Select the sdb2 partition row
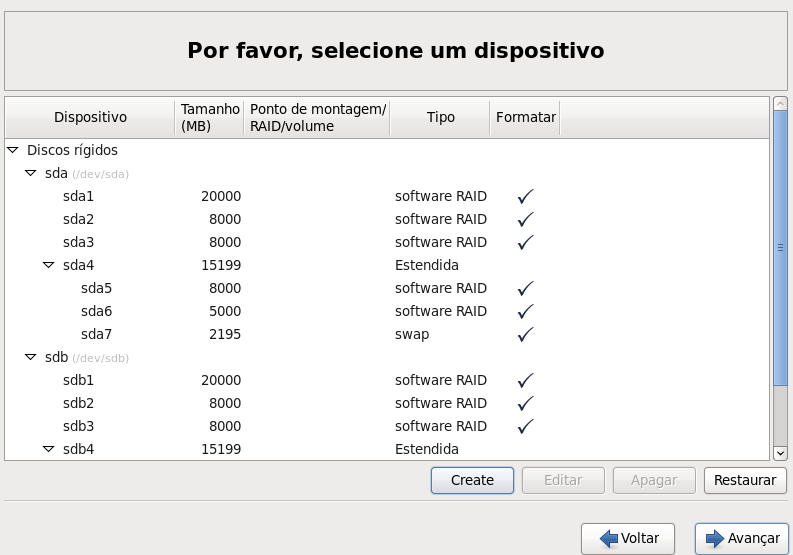This screenshot has height=555, width=793. (x=387, y=403)
